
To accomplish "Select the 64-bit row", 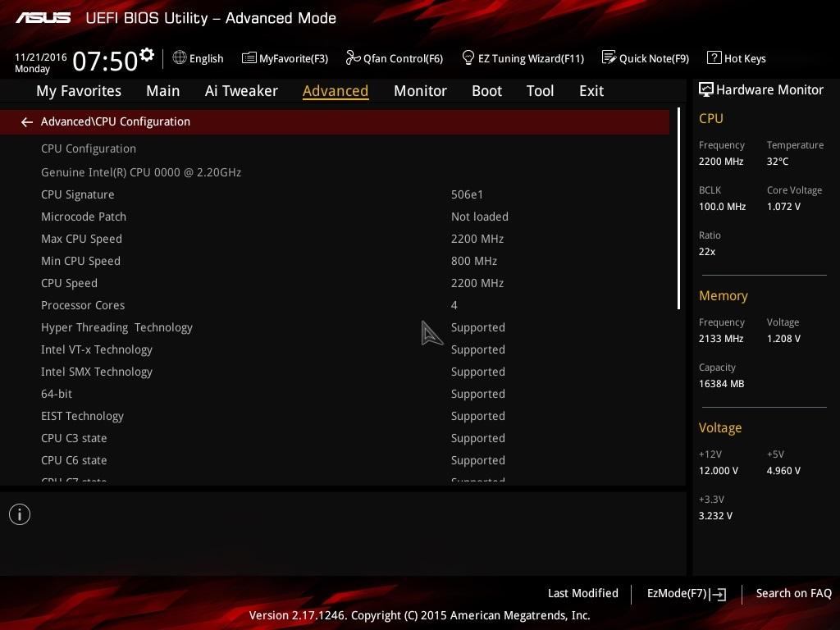I will click(335, 394).
